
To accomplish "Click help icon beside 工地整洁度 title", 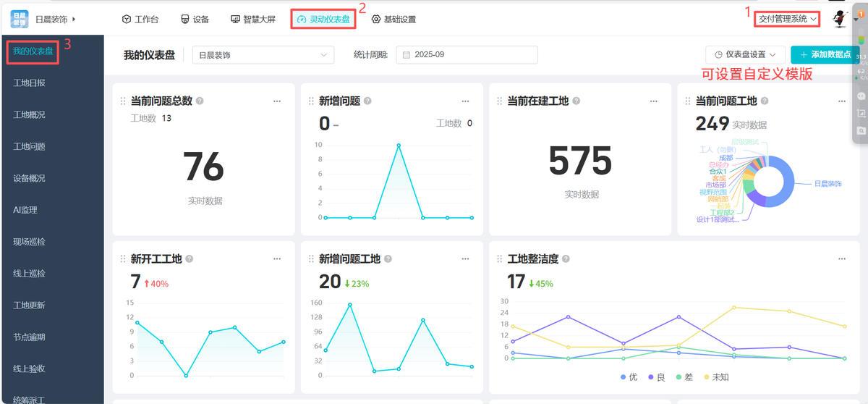I will [566, 259].
